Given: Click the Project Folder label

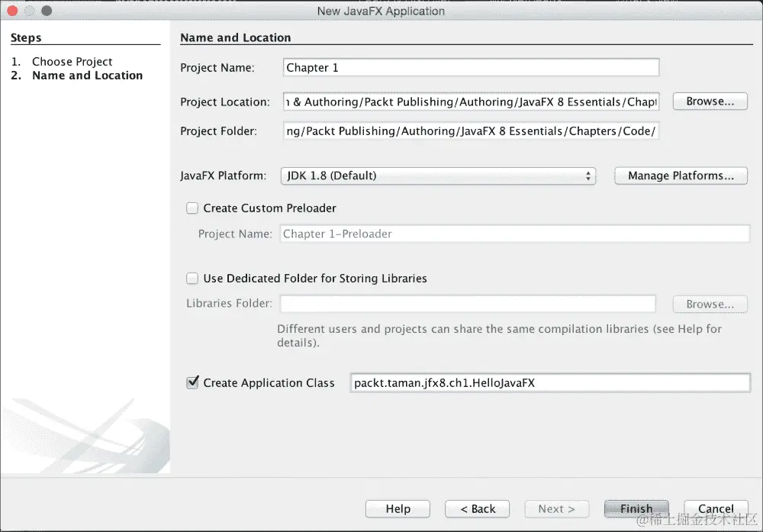Looking at the screenshot, I should pos(218,131).
